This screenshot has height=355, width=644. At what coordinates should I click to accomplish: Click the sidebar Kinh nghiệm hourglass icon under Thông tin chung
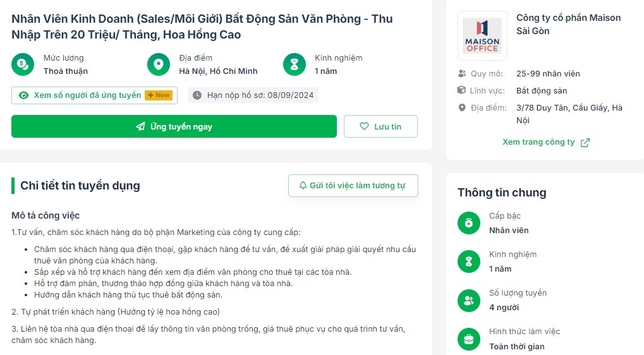pyautogui.click(x=469, y=262)
